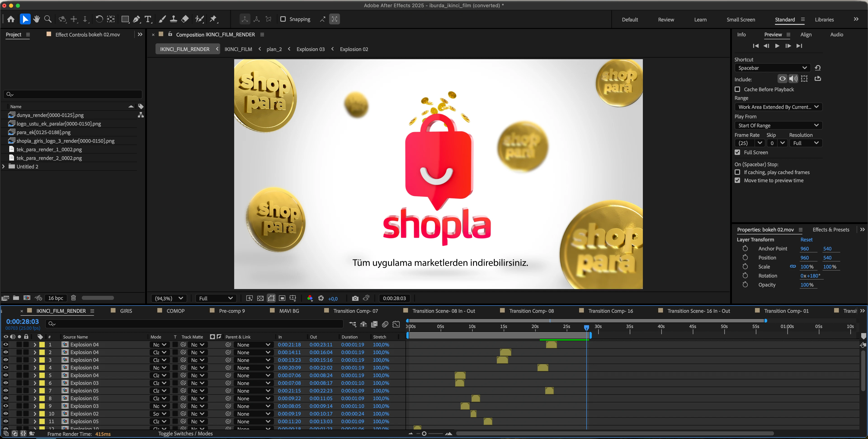Select the Zoom tool magnifier
Viewport: 868px width, 439px height.
pyautogui.click(x=48, y=19)
